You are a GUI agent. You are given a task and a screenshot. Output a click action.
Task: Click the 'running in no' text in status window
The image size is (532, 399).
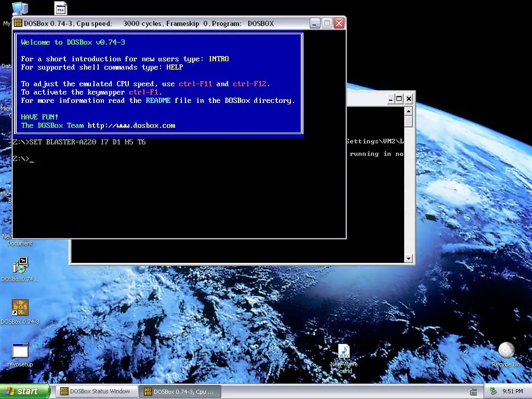coord(377,154)
